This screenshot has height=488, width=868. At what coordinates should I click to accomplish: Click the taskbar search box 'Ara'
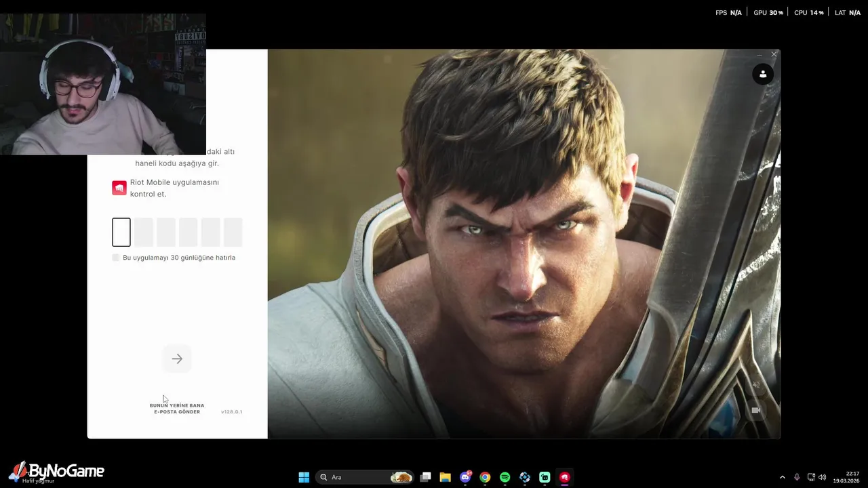tap(366, 477)
